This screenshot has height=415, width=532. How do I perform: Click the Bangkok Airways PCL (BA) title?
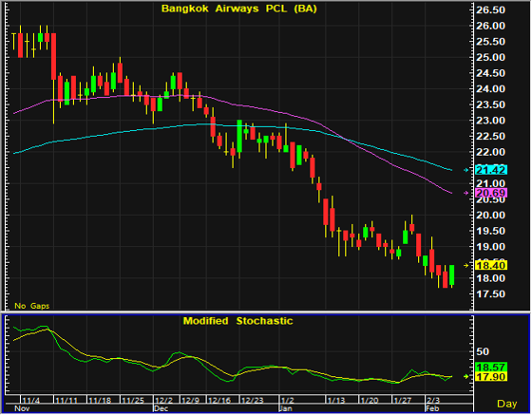coord(238,9)
